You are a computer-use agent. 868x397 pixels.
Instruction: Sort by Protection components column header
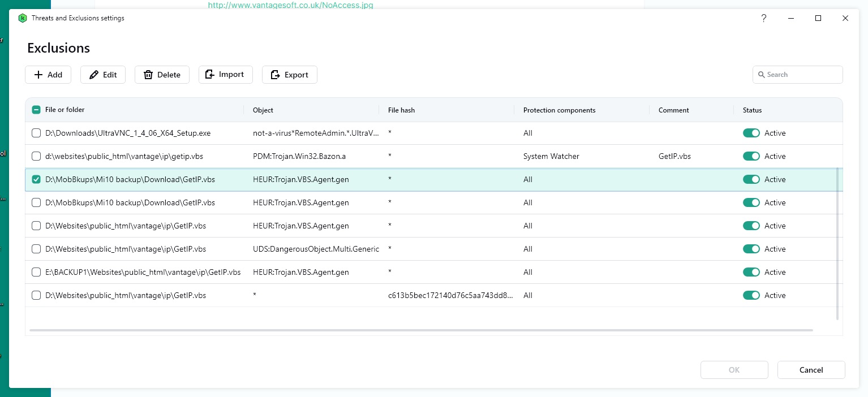point(559,110)
